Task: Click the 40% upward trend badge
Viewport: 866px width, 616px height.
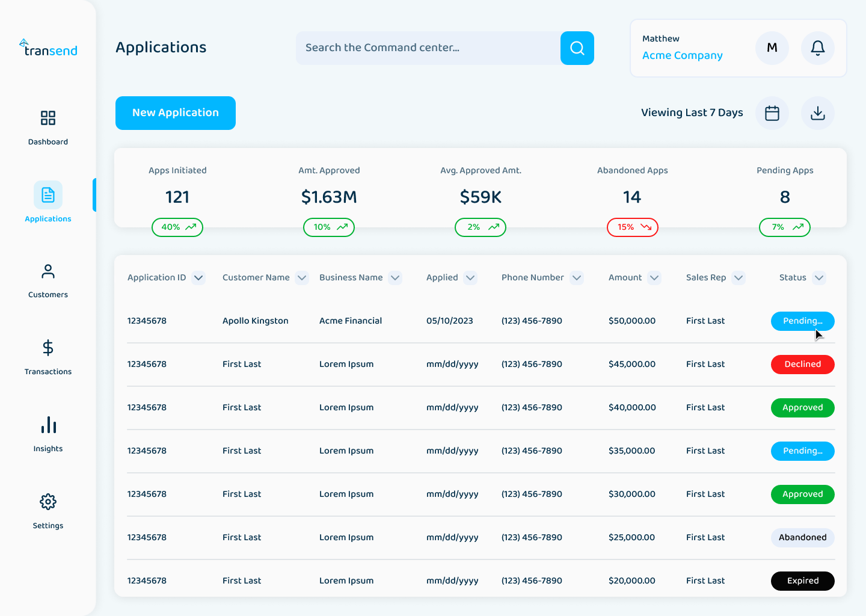Action: 177,227
